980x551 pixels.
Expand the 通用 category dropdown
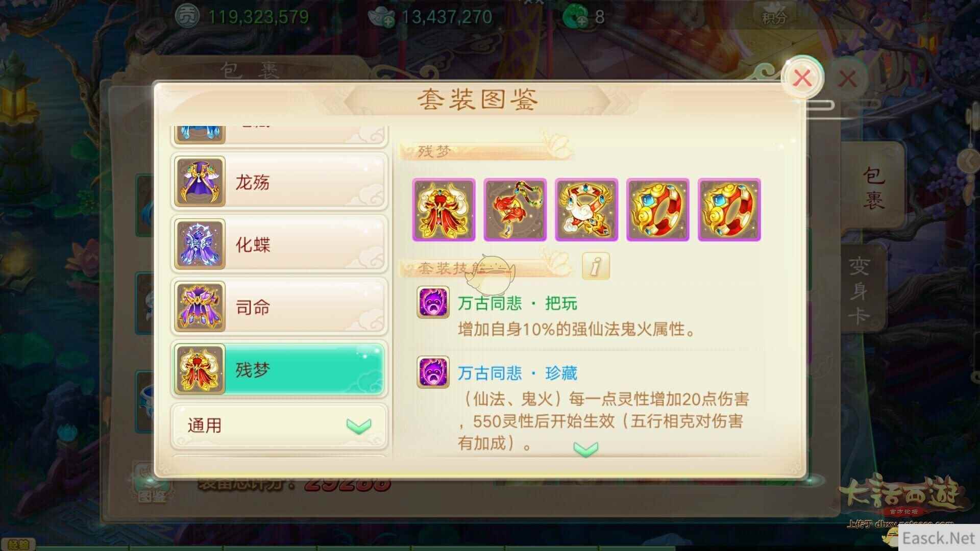pos(279,425)
